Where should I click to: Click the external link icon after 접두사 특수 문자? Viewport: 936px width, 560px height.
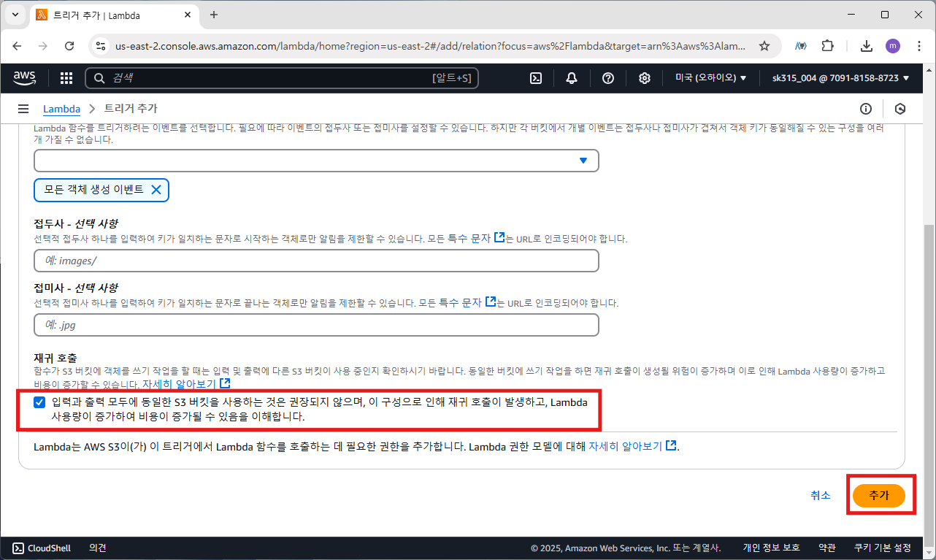(x=499, y=238)
